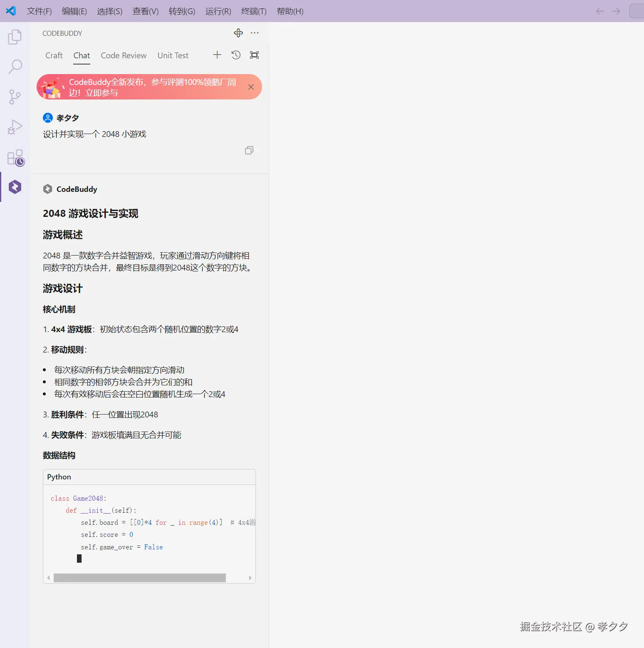
Task: Open chat history clock icon
Action: [236, 55]
